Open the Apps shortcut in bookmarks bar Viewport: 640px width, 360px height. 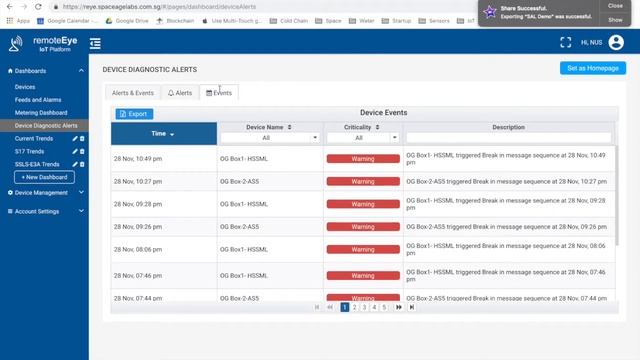point(18,20)
